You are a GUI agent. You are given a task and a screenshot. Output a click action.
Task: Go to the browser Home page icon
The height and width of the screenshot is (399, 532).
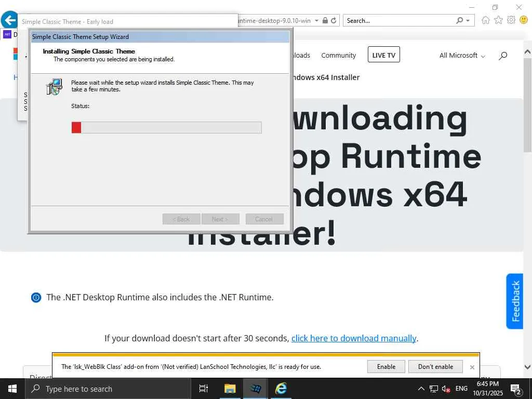pos(486,20)
